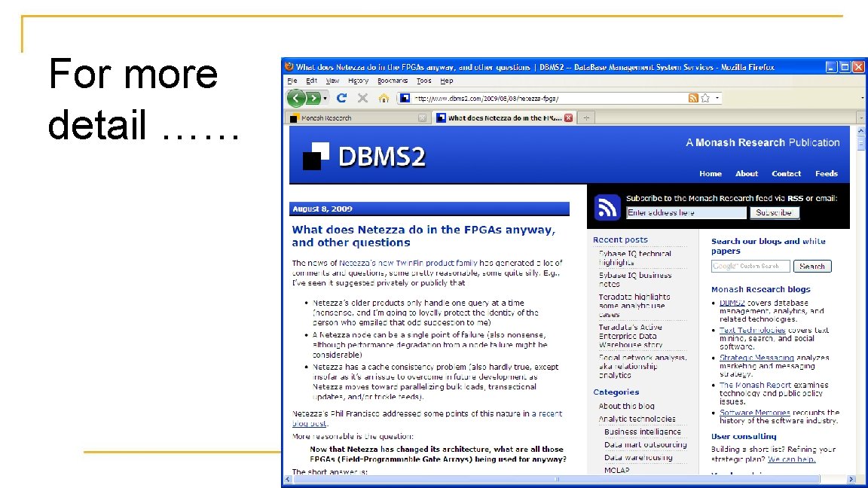This screenshot has height=488, width=868.
Task: Open the back/forward history dropdown arrow
Action: point(325,99)
